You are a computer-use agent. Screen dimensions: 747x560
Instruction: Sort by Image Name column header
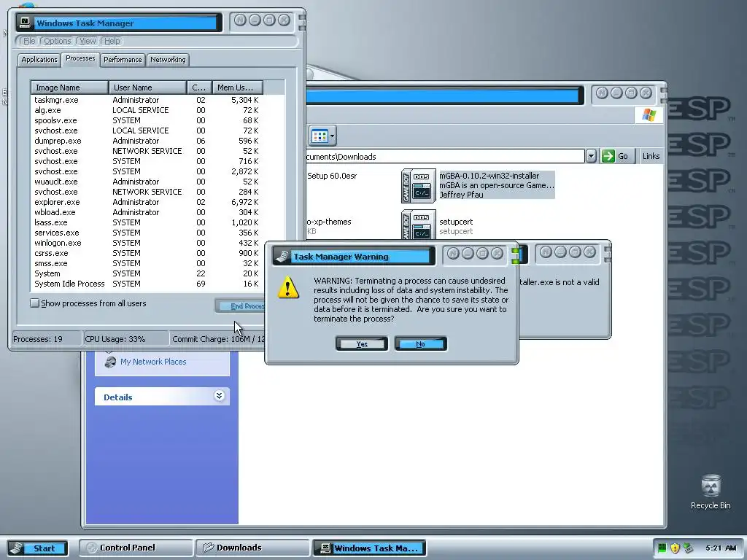pyautogui.click(x=69, y=87)
